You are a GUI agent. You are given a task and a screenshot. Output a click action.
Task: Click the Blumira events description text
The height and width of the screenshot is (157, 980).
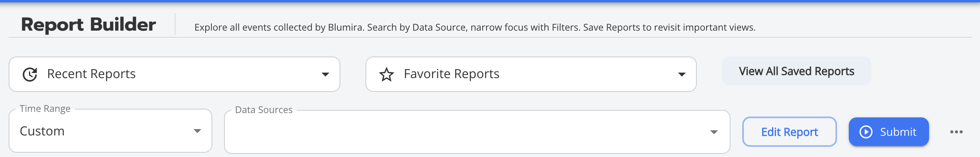pyautogui.click(x=475, y=27)
